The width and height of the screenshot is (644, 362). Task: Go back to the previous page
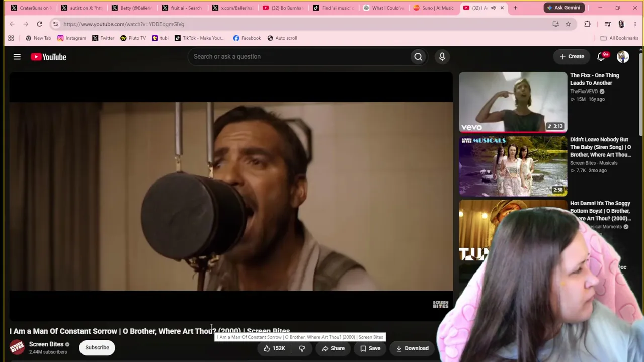pyautogui.click(x=12, y=24)
